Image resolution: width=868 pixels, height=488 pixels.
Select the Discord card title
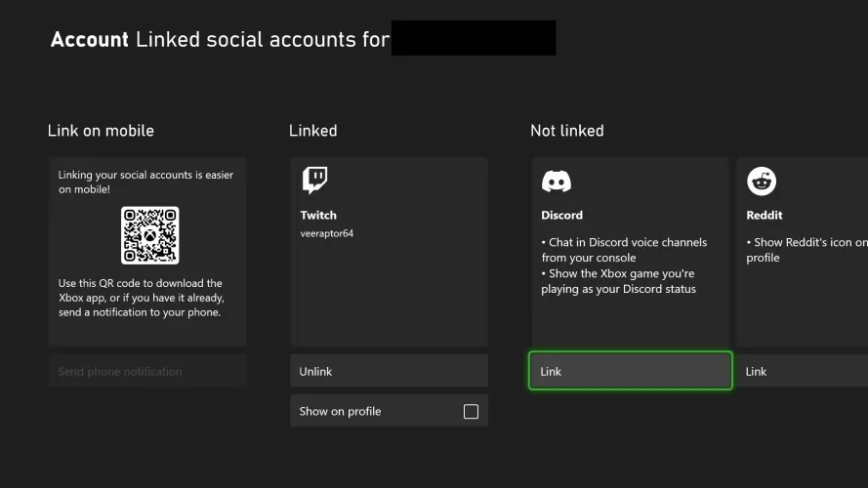[x=561, y=215]
